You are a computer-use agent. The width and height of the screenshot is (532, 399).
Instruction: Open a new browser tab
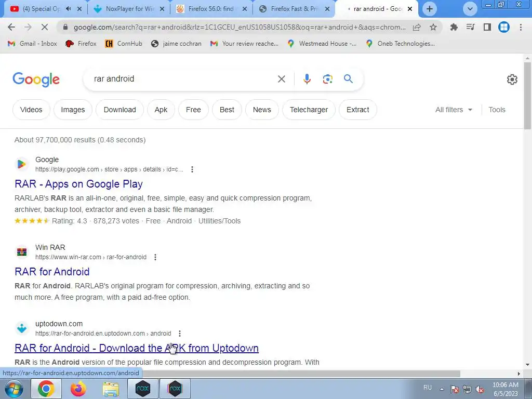click(430, 9)
